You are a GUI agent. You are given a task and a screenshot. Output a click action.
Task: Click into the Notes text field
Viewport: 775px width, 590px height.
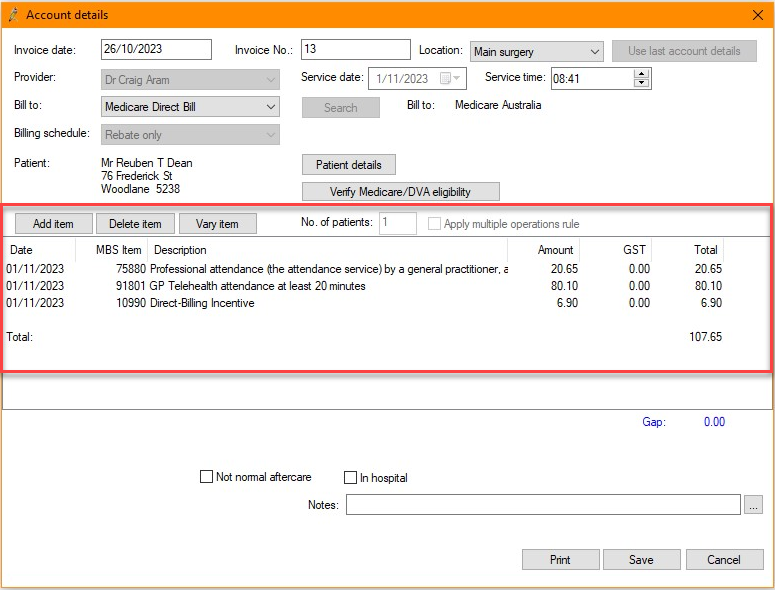(543, 505)
